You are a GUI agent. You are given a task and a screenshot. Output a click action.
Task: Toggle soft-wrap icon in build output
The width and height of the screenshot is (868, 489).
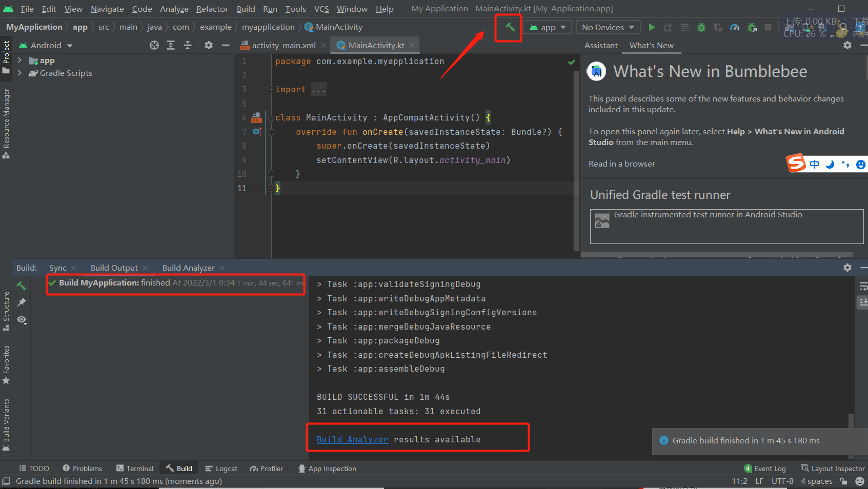click(x=863, y=287)
